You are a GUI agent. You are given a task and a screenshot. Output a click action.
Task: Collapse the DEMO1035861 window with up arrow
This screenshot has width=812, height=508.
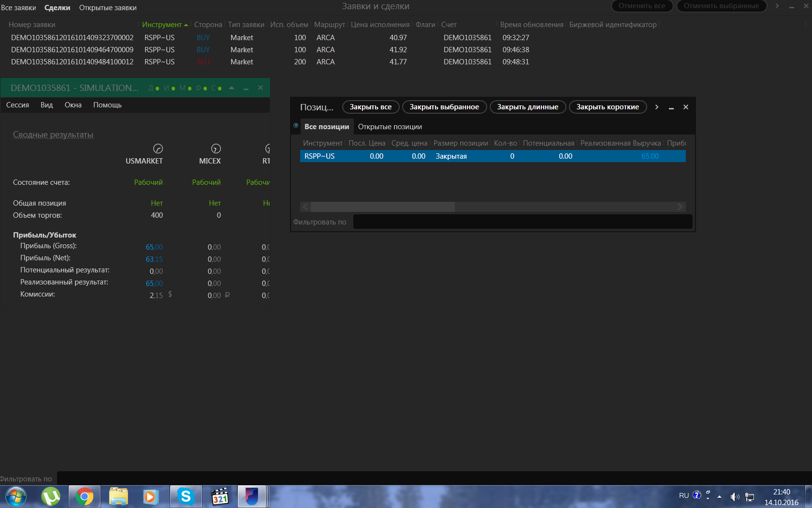click(x=232, y=88)
